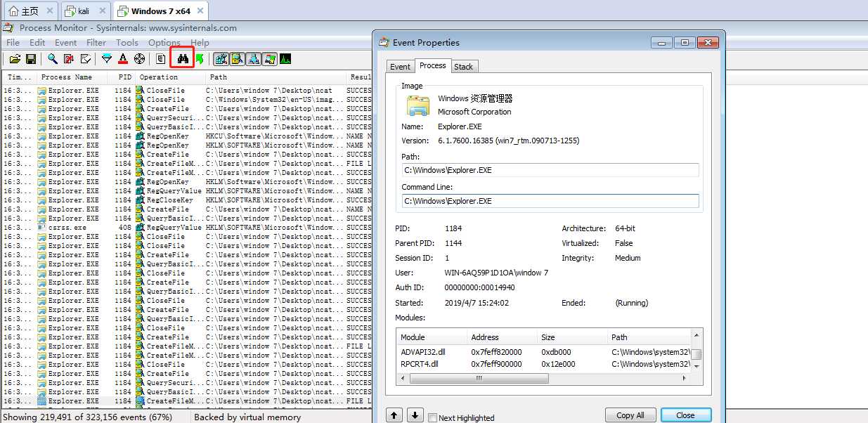Screen dimensions: 868x423
Task: Toggle the Autoscroll toolbar icon
Action: 69,59
